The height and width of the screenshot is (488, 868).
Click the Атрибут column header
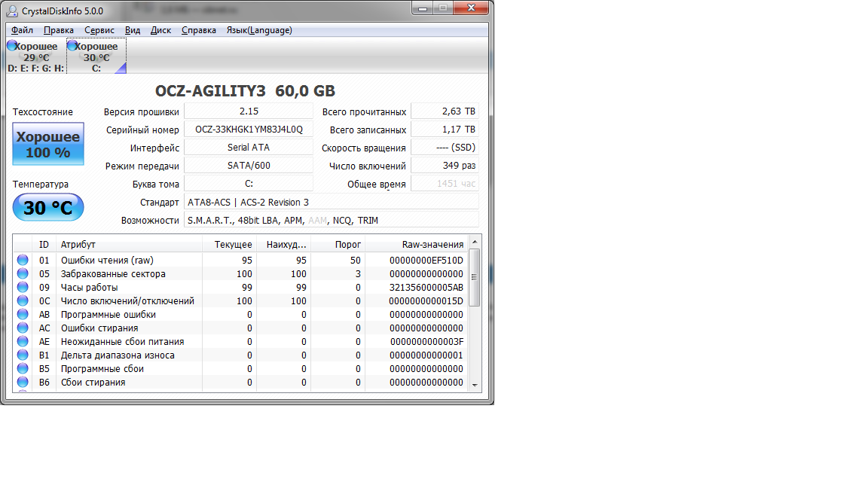[128, 244]
